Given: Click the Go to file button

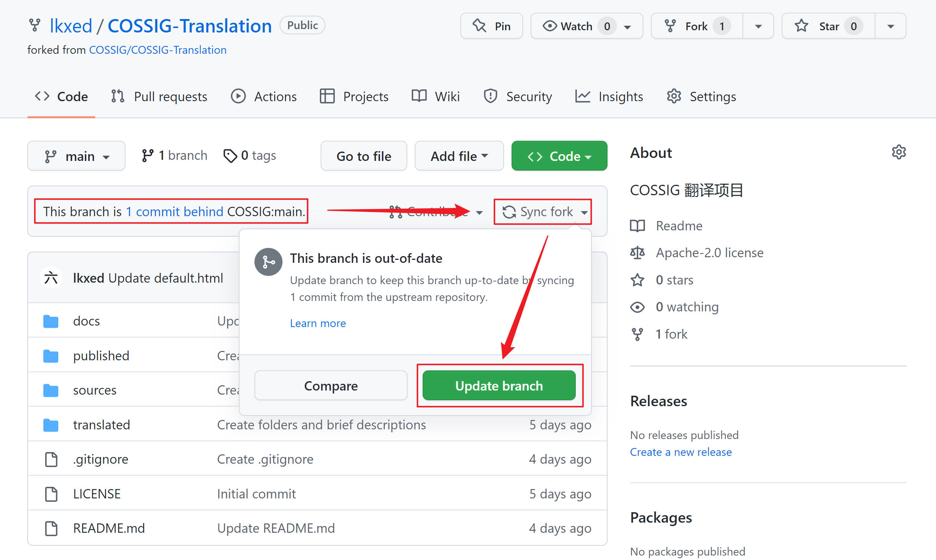Looking at the screenshot, I should pyautogui.click(x=364, y=156).
